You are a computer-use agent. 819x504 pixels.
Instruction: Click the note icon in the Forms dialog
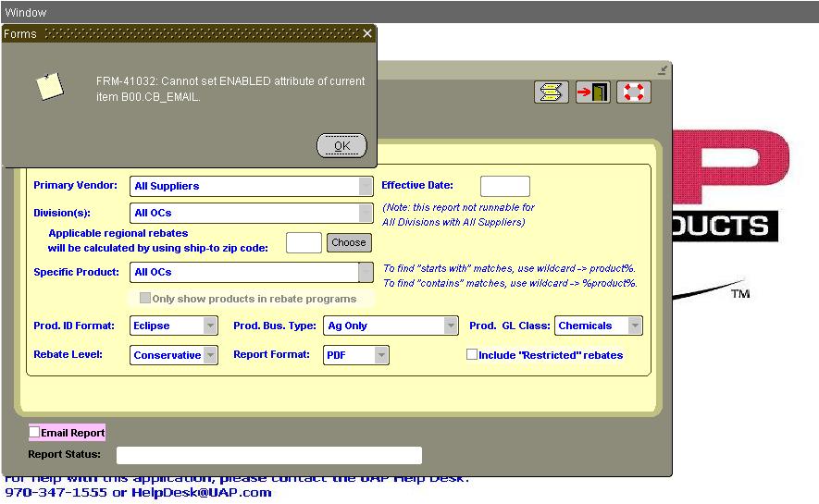point(49,86)
